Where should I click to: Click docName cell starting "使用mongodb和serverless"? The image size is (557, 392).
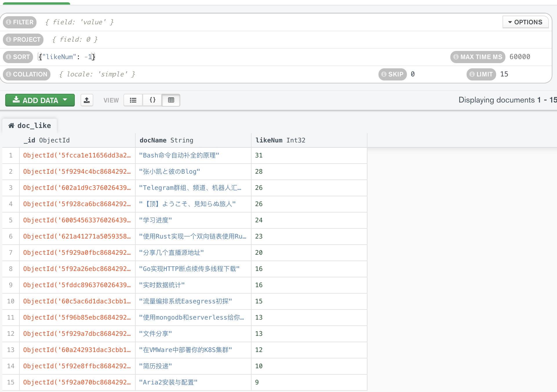click(x=193, y=318)
